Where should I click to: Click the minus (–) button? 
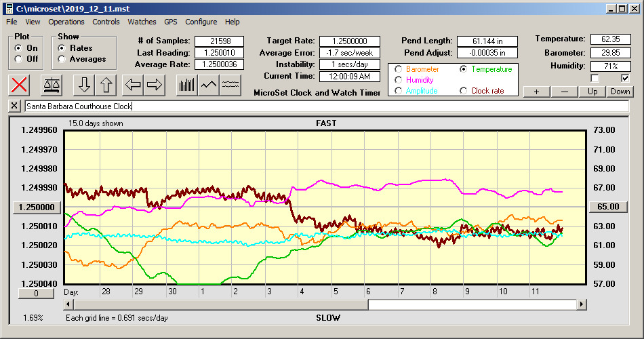click(564, 92)
